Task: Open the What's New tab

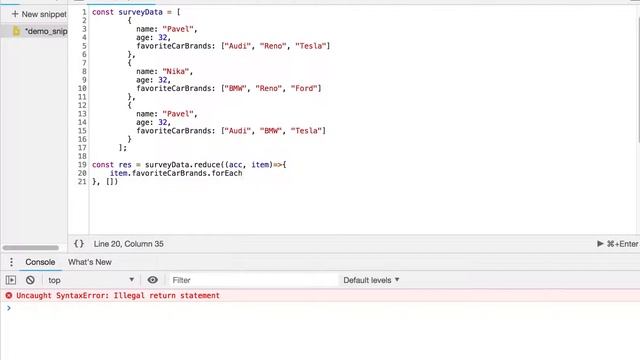Action: coord(90,262)
